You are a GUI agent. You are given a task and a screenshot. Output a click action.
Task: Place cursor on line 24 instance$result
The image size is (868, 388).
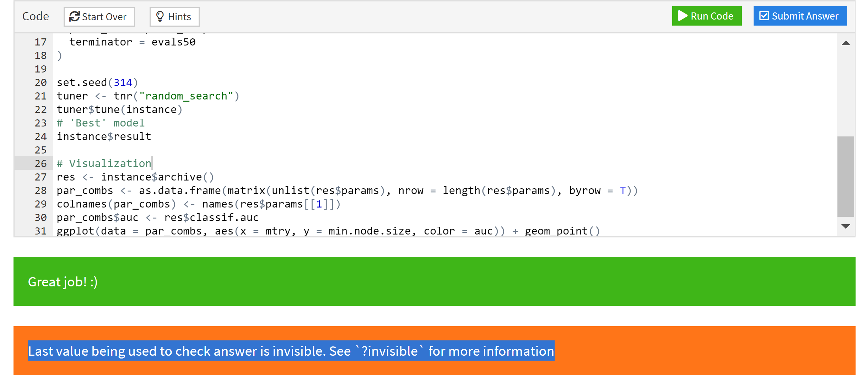pyautogui.click(x=104, y=136)
